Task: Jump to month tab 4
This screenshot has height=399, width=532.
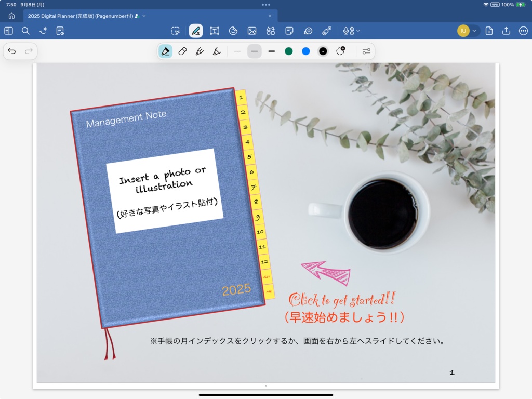Action: [247, 142]
